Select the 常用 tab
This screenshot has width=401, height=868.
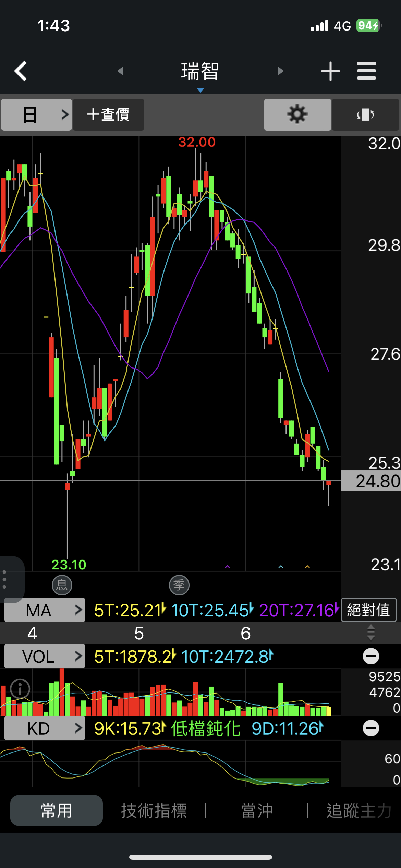tap(57, 810)
